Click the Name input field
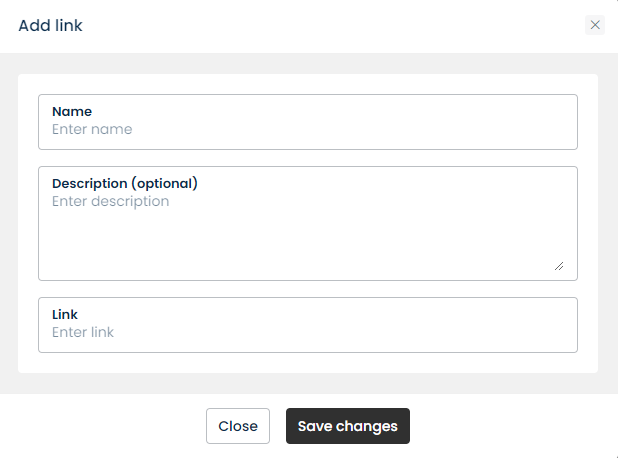 pyautogui.click(x=308, y=130)
